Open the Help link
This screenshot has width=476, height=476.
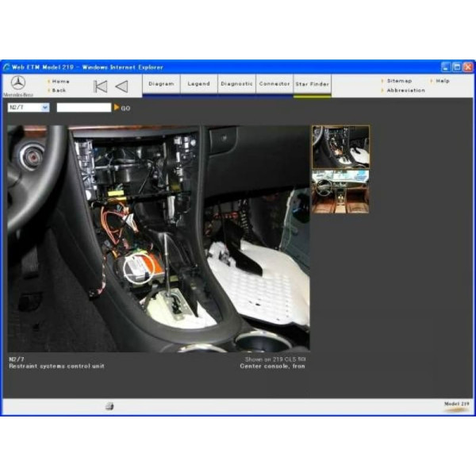[442, 81]
